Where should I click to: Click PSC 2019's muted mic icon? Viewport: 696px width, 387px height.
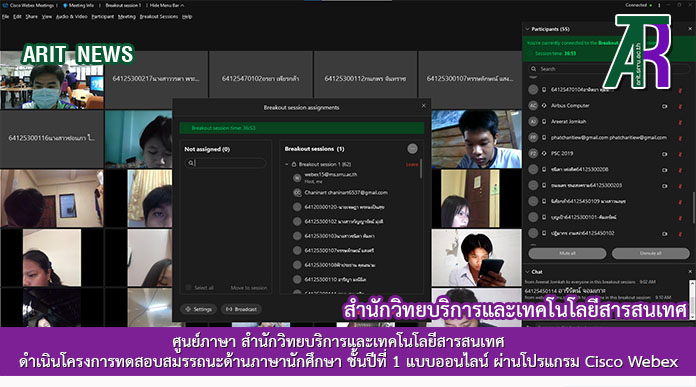coord(680,154)
